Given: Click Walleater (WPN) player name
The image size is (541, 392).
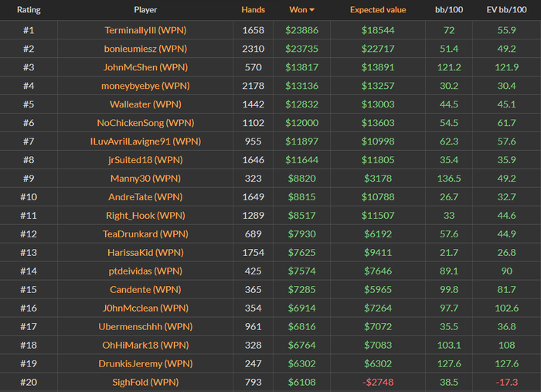Looking at the screenshot, I should (x=145, y=104).
